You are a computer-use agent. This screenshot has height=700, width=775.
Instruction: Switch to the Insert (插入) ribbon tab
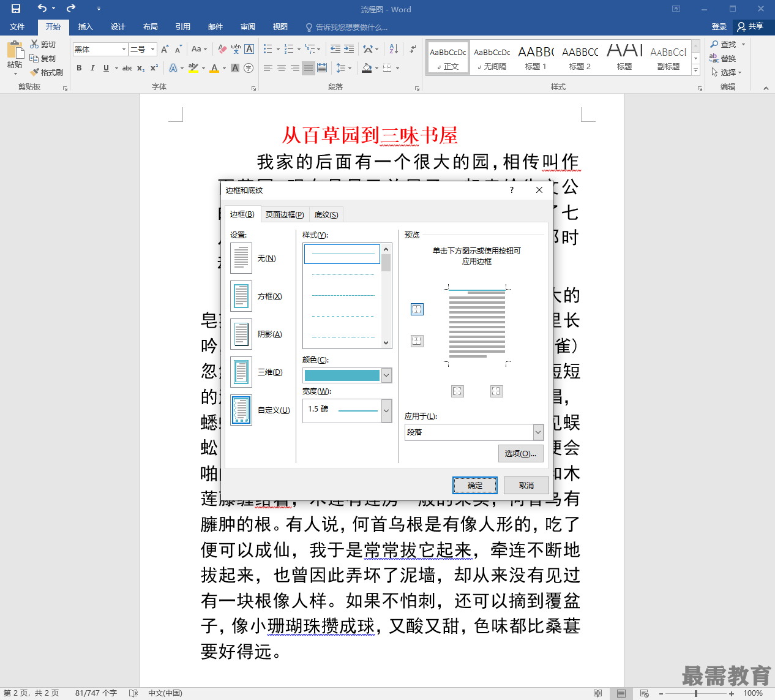click(86, 27)
